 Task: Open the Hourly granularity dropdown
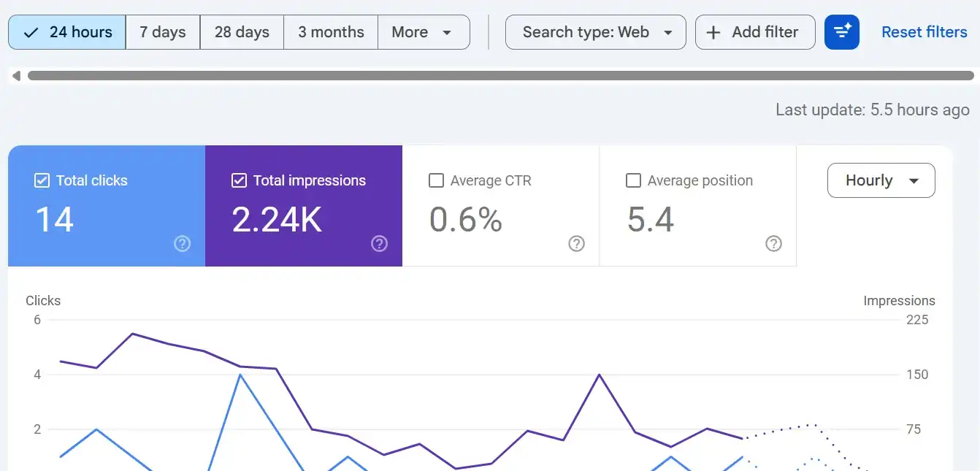tap(881, 180)
